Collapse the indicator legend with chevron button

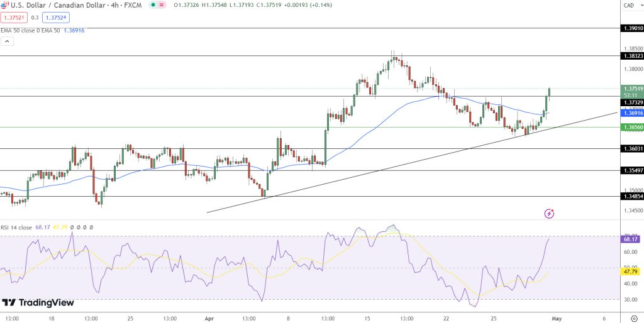[8, 41]
